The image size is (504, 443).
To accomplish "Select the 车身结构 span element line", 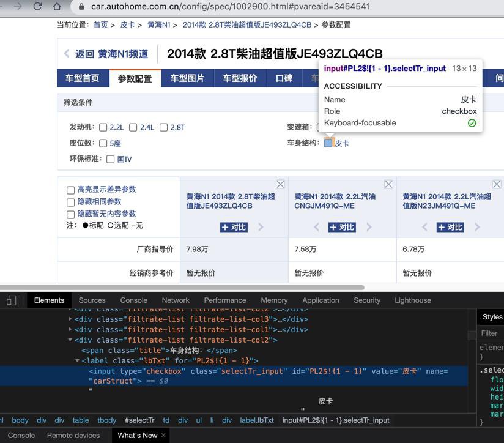I will pos(159,350).
